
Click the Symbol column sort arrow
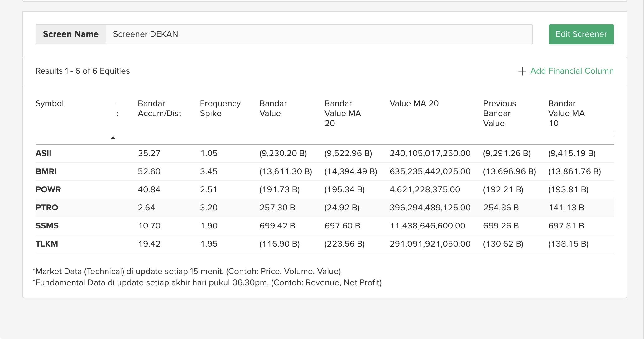click(x=113, y=138)
